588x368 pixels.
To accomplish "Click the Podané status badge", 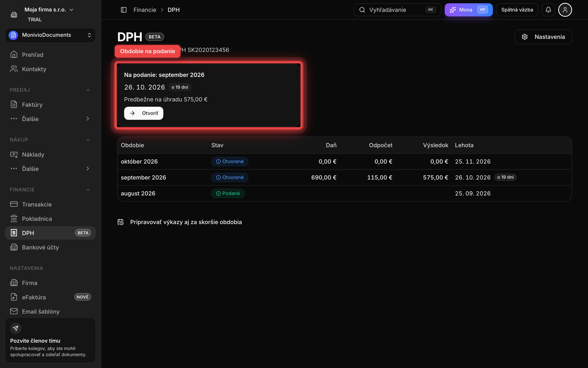I will (x=228, y=193).
